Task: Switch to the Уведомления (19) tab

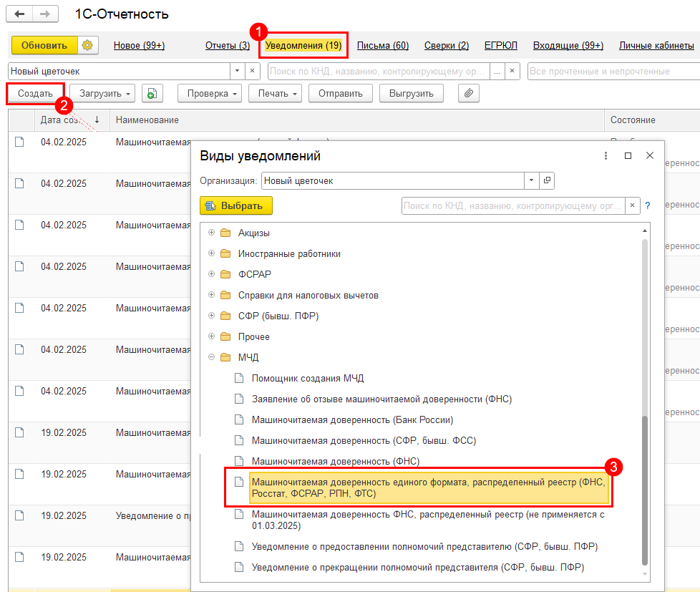Action: coord(303,45)
